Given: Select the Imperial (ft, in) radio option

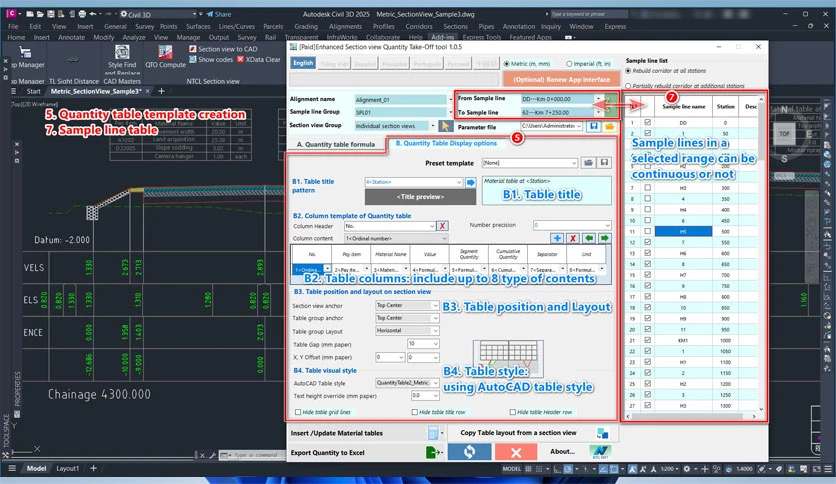Looking at the screenshot, I should click(569, 63).
